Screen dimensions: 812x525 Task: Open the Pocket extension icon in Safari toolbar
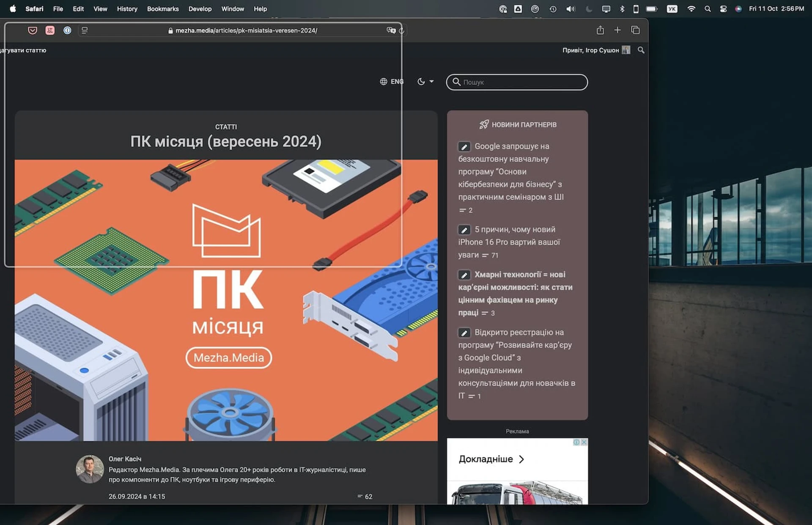33,30
